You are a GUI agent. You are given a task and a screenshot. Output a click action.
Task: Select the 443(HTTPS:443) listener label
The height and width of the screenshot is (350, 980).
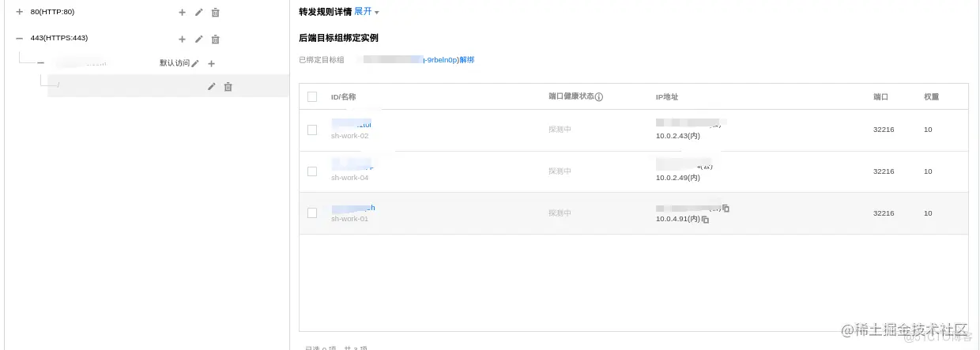pos(59,38)
